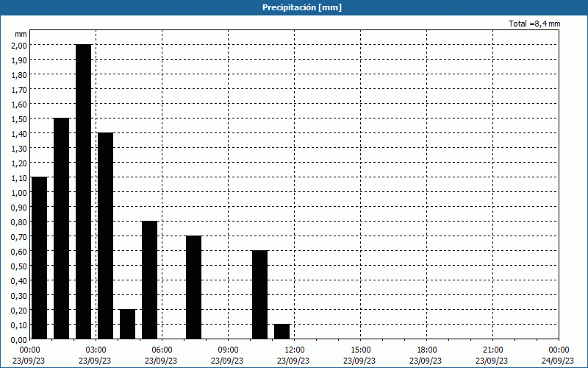Click the y-axis label '0,90'

coord(21,208)
